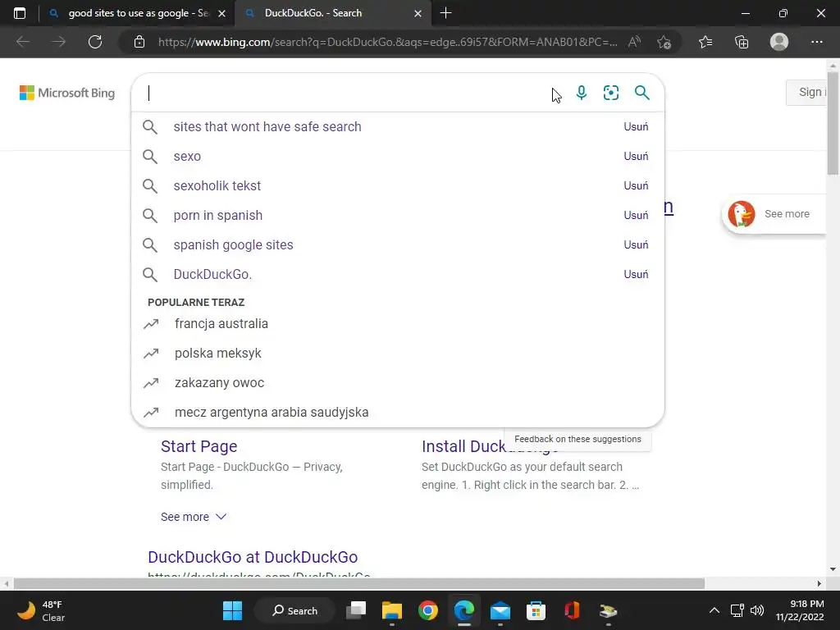This screenshot has width=840, height=630.
Task: Remove 'sites that wont have safe search' with Usuń
Action: click(x=636, y=127)
